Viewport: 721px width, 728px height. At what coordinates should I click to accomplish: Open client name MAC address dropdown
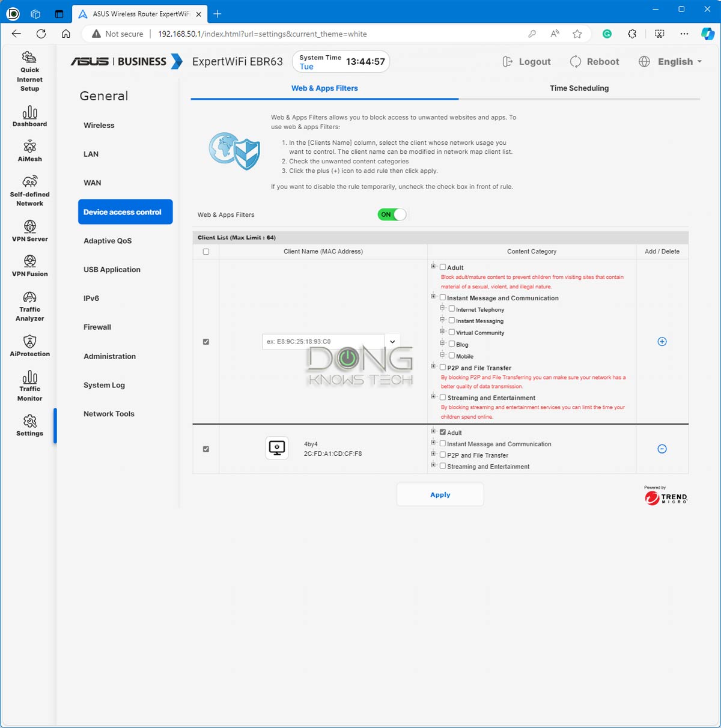click(392, 341)
